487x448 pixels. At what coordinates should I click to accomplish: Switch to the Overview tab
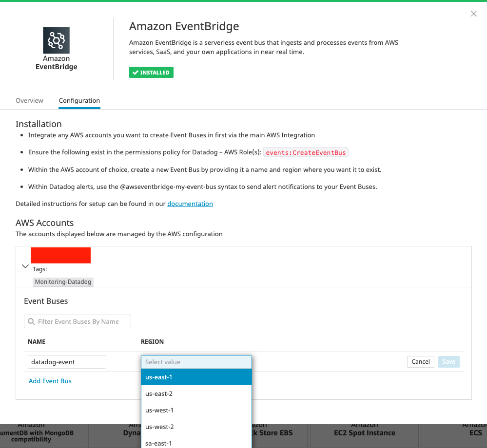click(29, 100)
